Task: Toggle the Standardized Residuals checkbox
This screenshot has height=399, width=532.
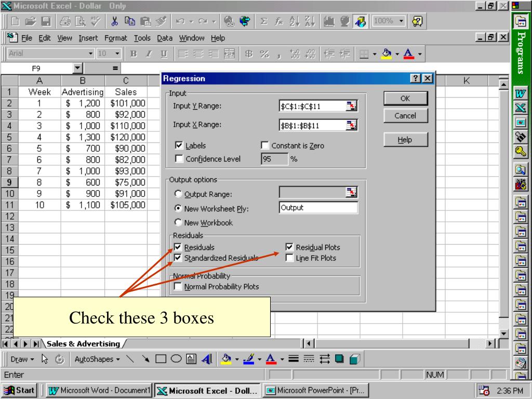Action: point(178,258)
